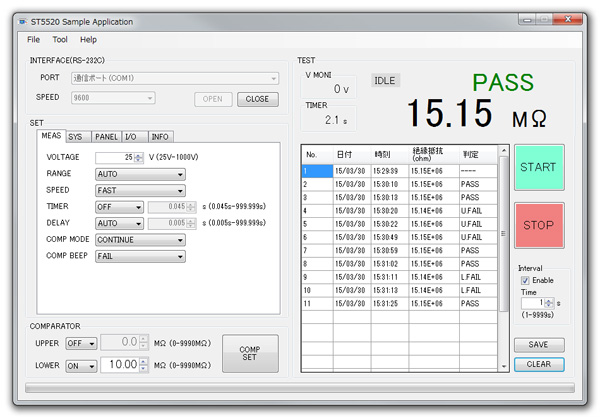The image size is (600, 418).
Task: Click the VOLTAGE value spinner arrows
Action: (x=139, y=158)
